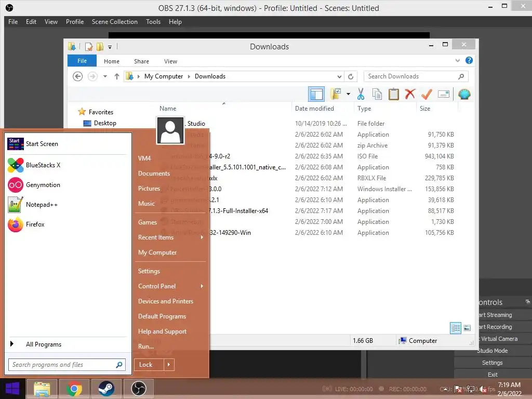Sort by Size column header
This screenshot has width=532, height=399.
[x=425, y=109]
